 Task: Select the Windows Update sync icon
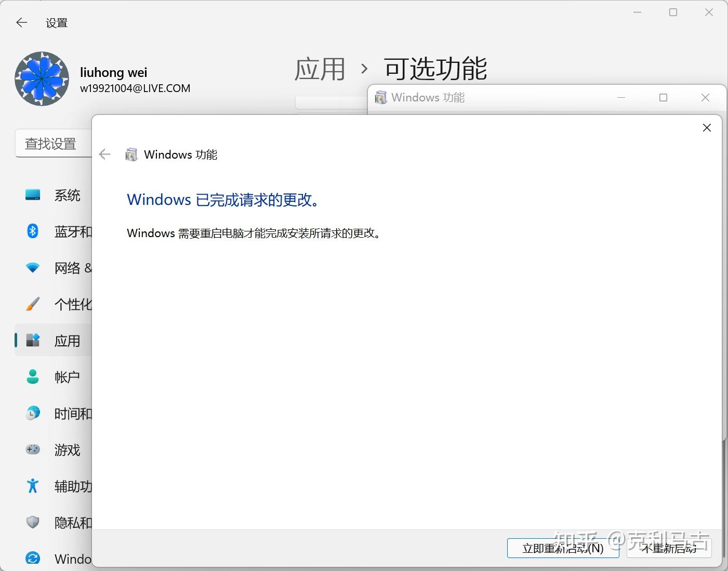33,558
